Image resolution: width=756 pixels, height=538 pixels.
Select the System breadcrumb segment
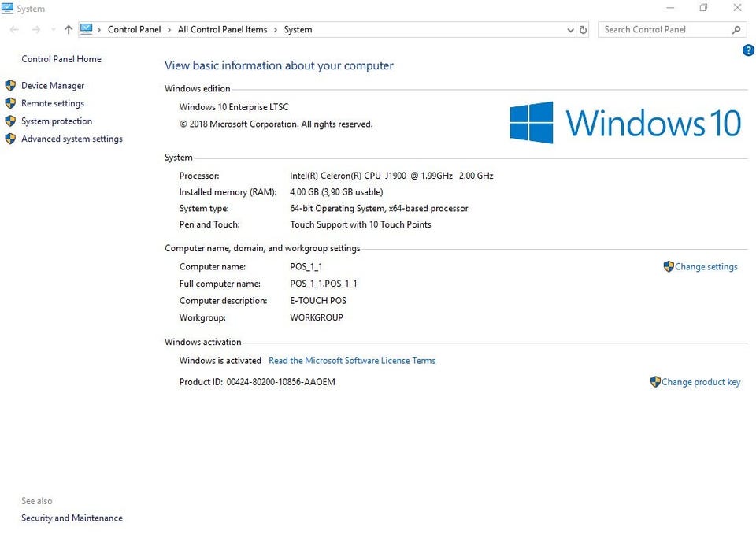pyautogui.click(x=298, y=29)
